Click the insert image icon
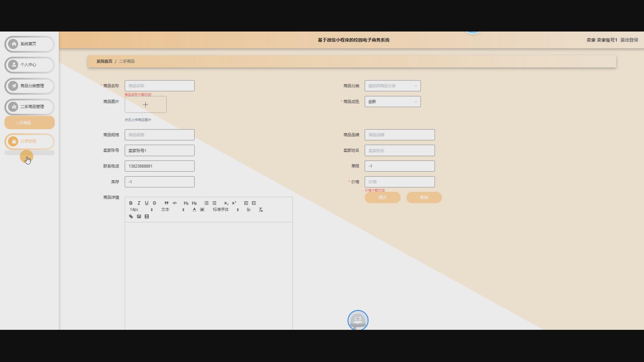 [139, 217]
